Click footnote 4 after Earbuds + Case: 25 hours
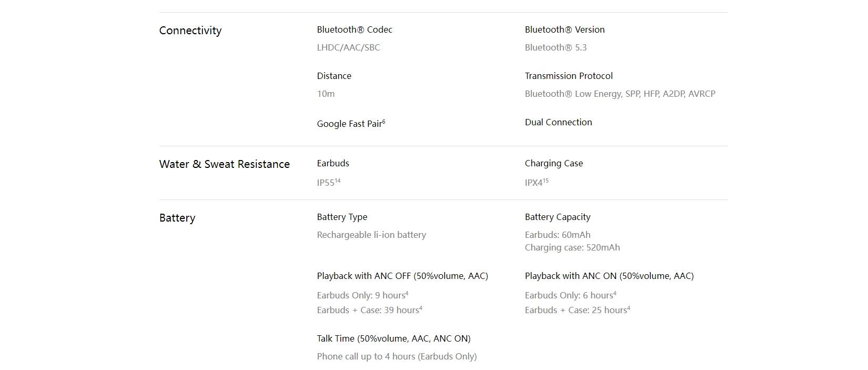 629,308
